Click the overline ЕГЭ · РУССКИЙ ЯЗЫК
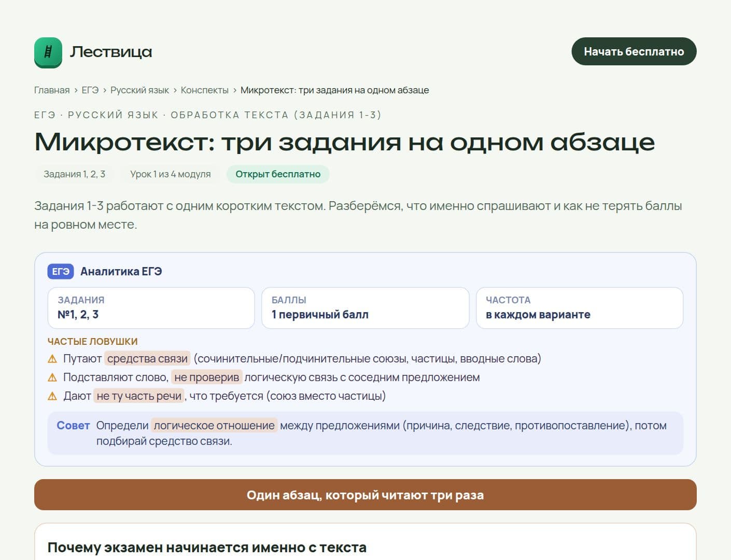Screen dimensions: 731x560 pos(208,115)
